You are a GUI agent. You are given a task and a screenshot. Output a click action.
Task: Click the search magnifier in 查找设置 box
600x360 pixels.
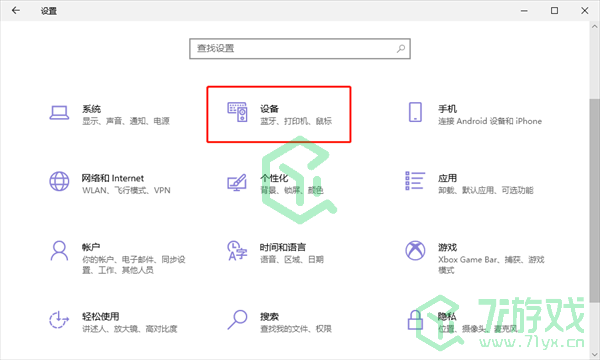(401, 49)
